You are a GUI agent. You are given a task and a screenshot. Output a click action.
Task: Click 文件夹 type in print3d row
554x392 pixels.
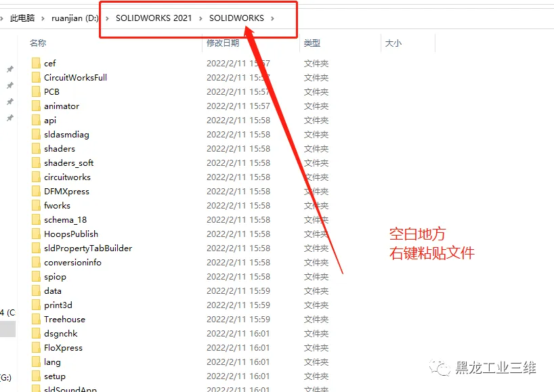pos(316,305)
